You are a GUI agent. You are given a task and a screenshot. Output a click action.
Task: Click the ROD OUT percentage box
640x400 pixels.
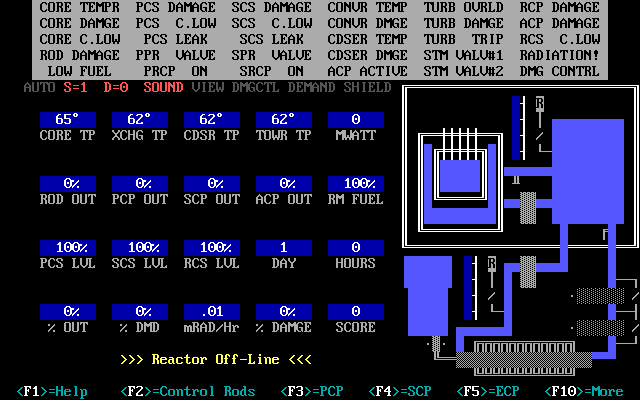tap(68, 184)
